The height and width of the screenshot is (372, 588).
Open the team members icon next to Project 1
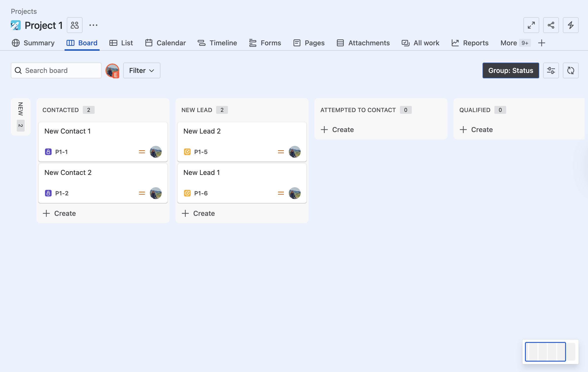(x=75, y=25)
